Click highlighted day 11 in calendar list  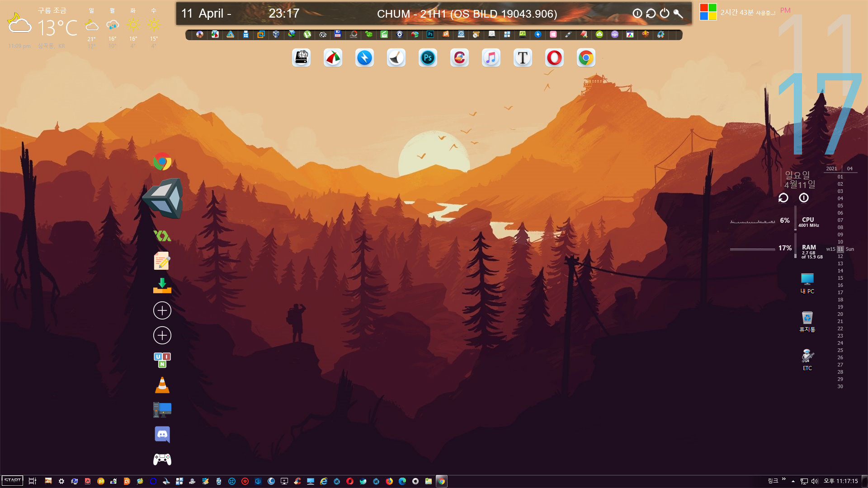click(x=840, y=249)
